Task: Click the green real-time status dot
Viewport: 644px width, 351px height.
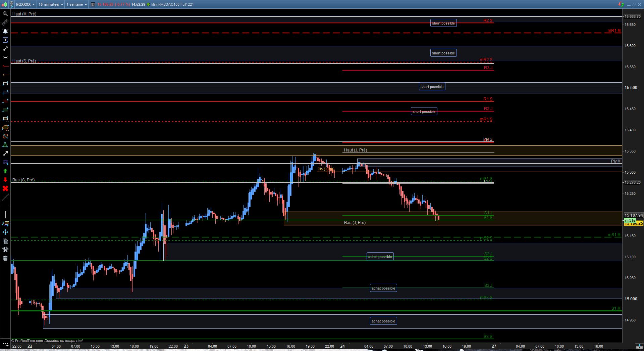Action: (148, 4)
